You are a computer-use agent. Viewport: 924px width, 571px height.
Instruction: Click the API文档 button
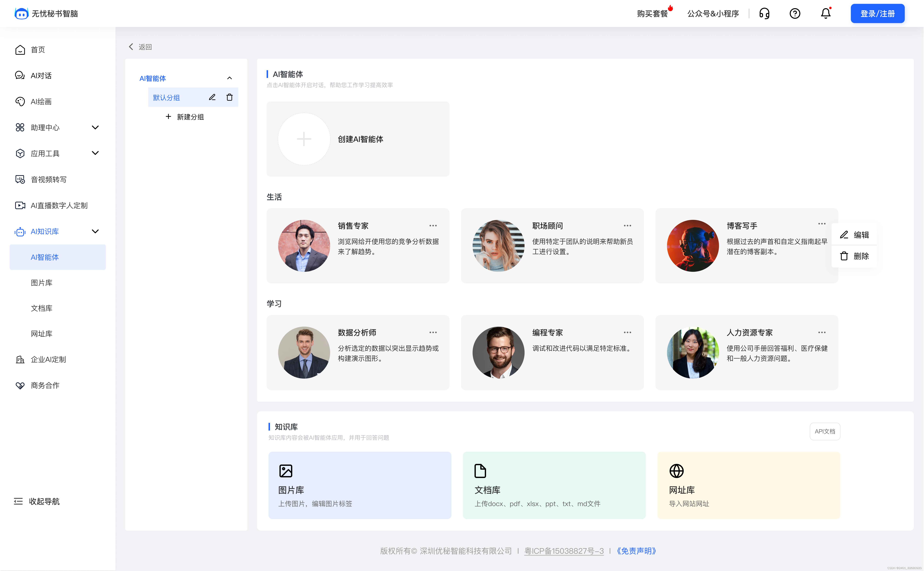pos(825,431)
